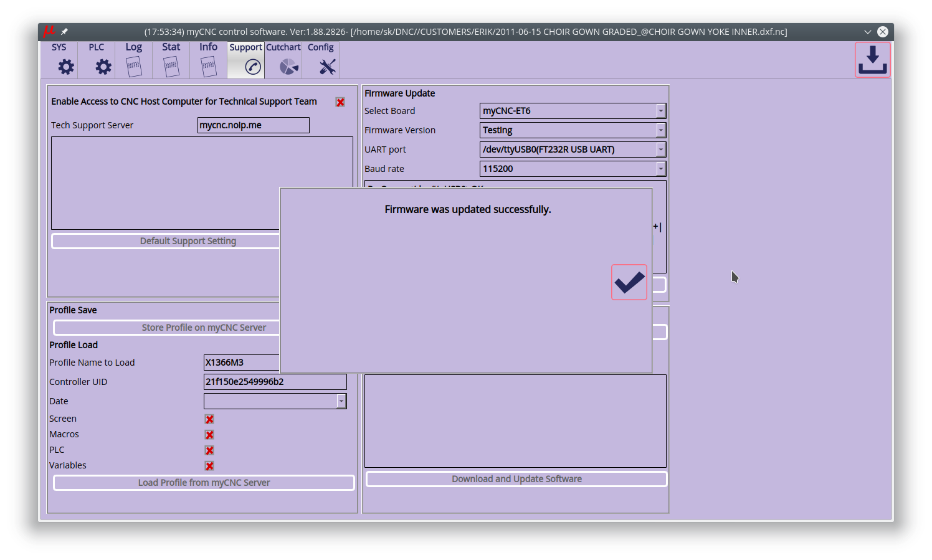The width and height of the screenshot is (932, 560).
Task: Open the PLC gear icon tab
Action: click(x=103, y=66)
